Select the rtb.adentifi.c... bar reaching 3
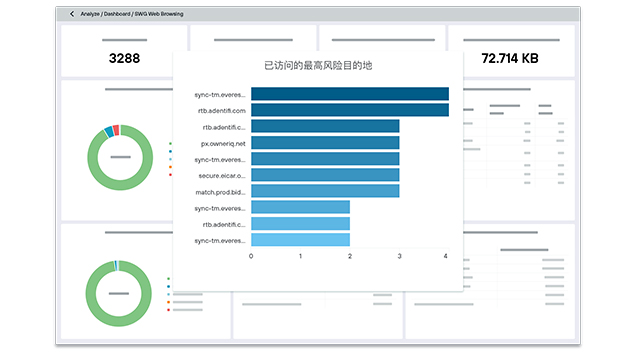Screen dimensions: 640x360 click(x=325, y=126)
